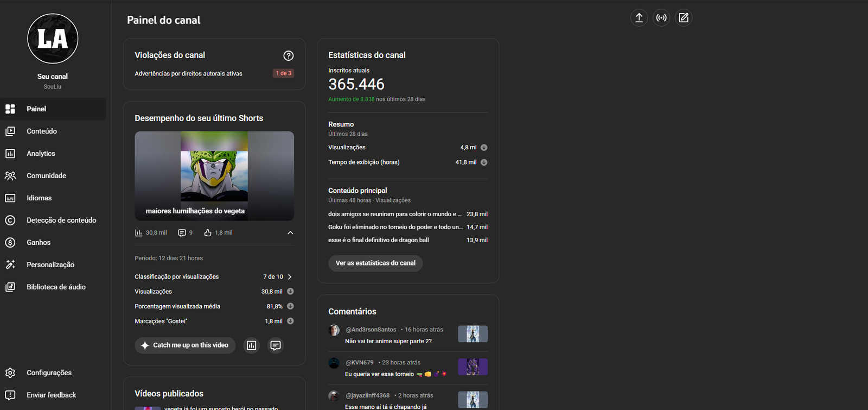Viewport: 868px width, 410px height.
Task: Open the Personalização magic wand icon
Action: click(10, 265)
